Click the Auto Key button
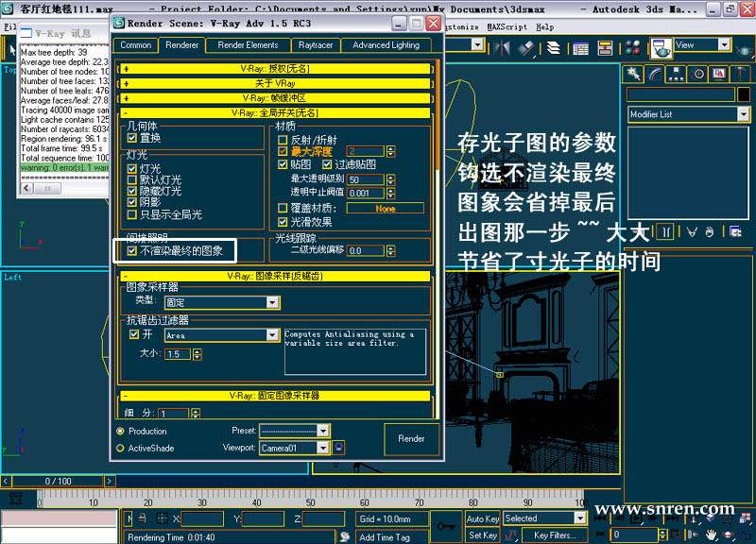This screenshot has height=544, width=756. [x=483, y=518]
